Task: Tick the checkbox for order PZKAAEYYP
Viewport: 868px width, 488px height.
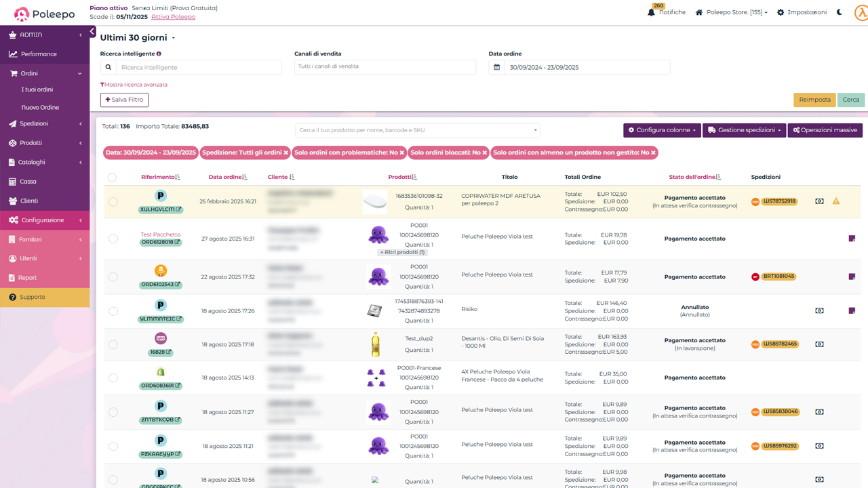Action: click(x=113, y=446)
